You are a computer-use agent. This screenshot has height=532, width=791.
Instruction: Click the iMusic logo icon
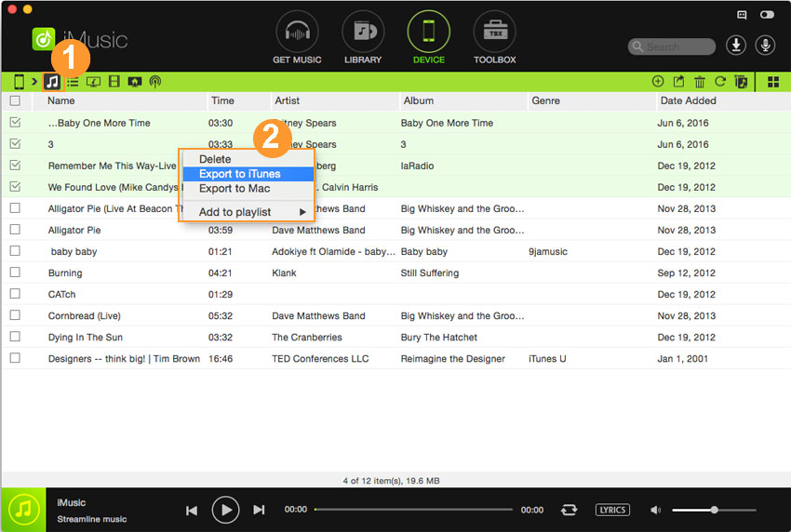click(44, 39)
